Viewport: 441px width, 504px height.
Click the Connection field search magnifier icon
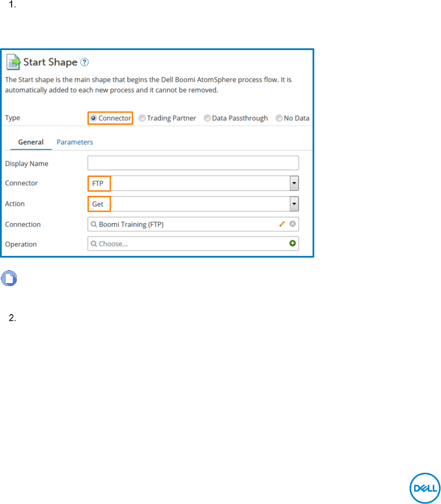94,224
